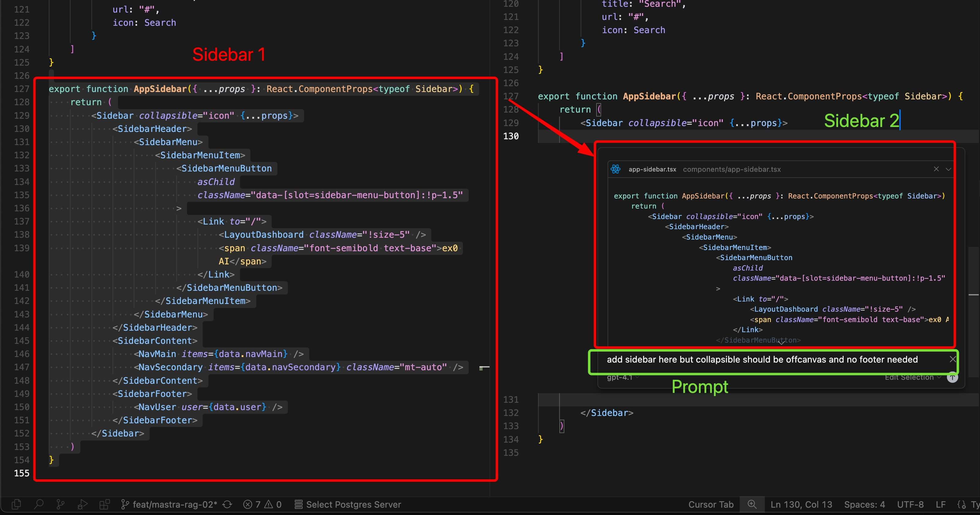Image resolution: width=980 pixels, height=515 pixels.
Task: Click the zoom magnifier icon in the status bar
Action: click(752, 504)
